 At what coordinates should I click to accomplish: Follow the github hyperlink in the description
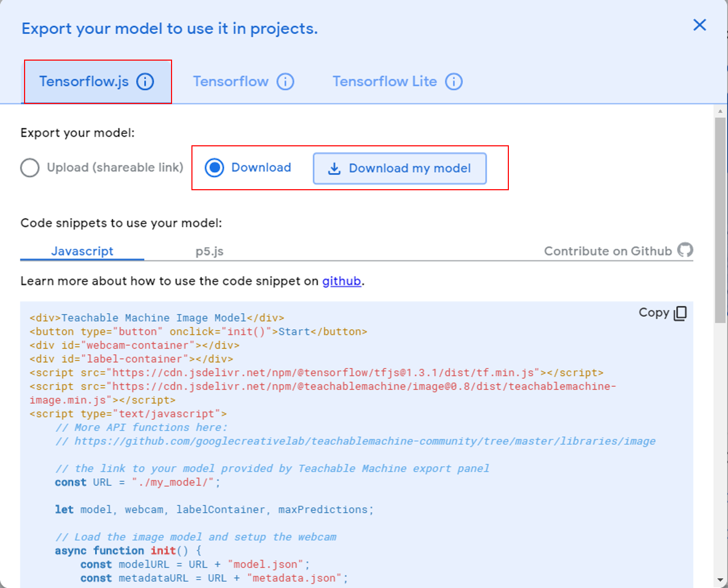(342, 281)
